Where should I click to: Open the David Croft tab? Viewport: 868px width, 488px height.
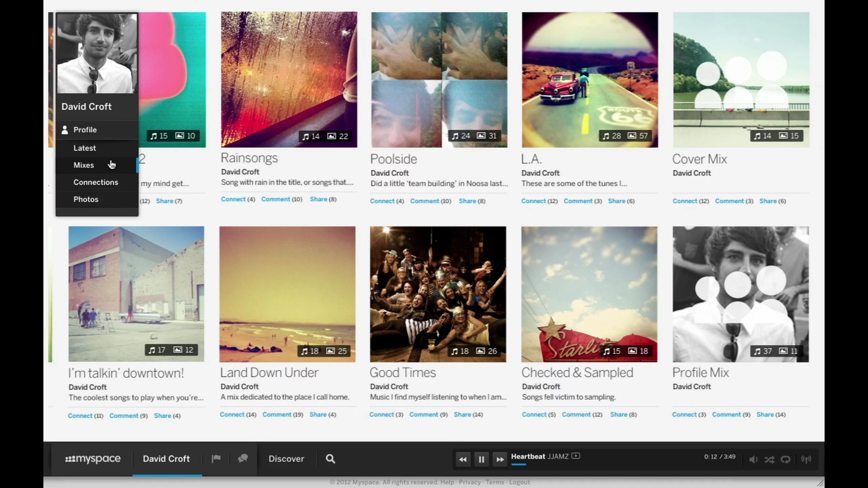click(166, 459)
